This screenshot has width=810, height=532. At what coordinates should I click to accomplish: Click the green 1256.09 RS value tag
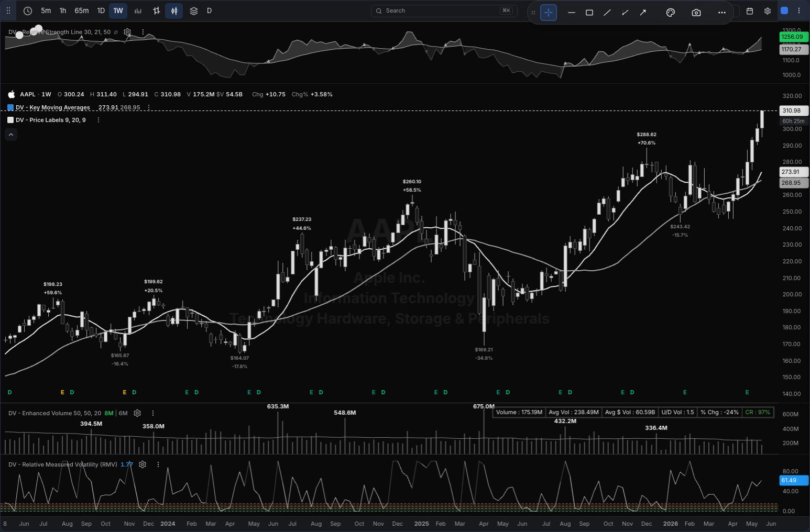tap(794, 37)
